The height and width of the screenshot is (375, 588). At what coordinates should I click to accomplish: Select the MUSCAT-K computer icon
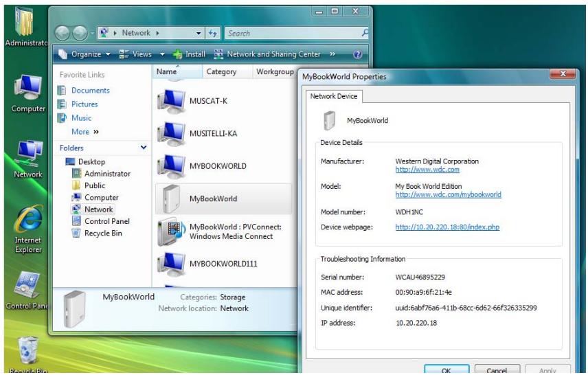tap(171, 101)
